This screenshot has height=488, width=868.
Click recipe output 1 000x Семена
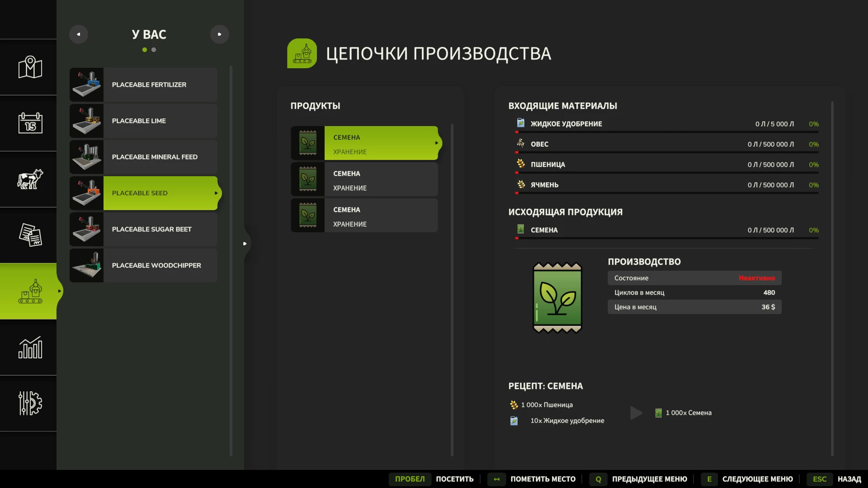tap(683, 413)
